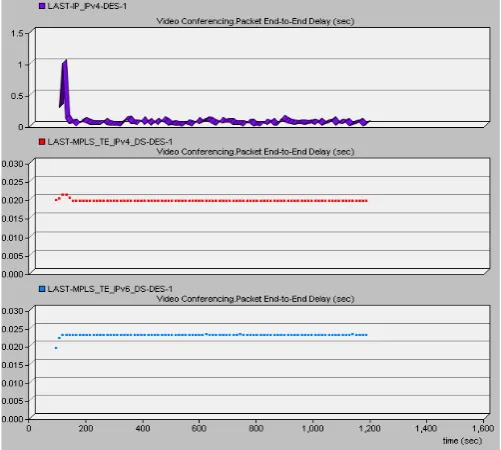Screen dimensions: 501x450
Task: Click the 800 tick label on the time axis
Action: point(256,428)
